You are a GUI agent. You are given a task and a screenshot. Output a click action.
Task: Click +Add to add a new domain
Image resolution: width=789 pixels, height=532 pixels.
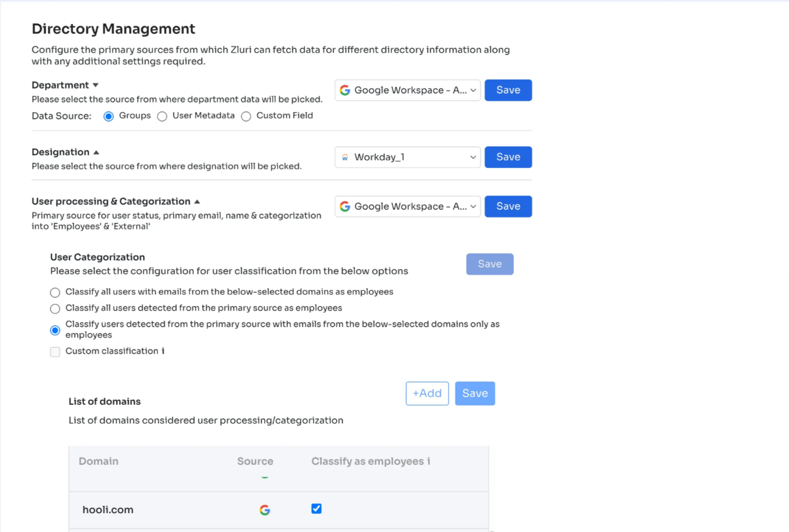[427, 393]
